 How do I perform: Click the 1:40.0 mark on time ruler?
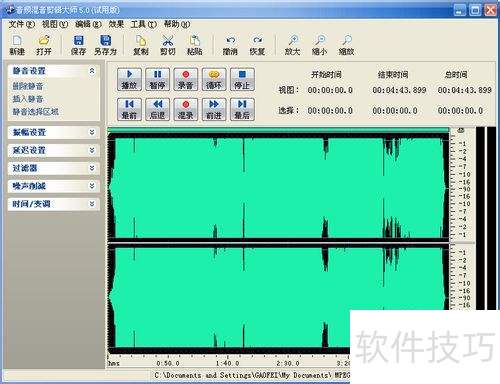point(227,363)
